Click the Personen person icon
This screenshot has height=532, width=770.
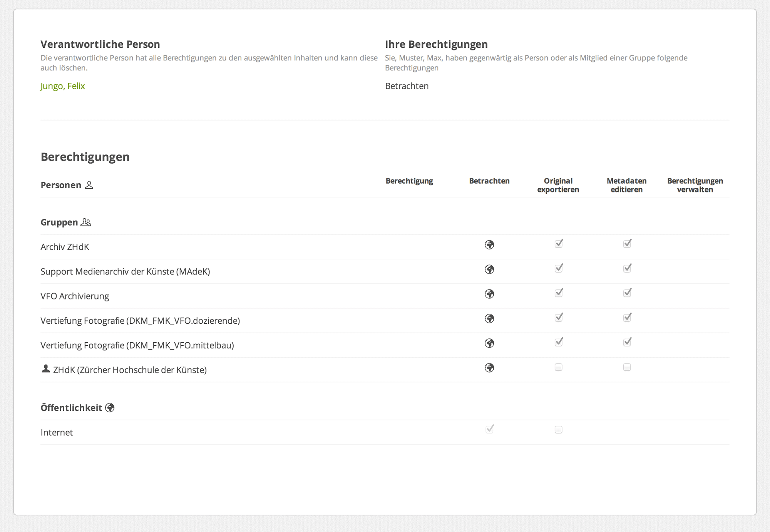pyautogui.click(x=89, y=185)
